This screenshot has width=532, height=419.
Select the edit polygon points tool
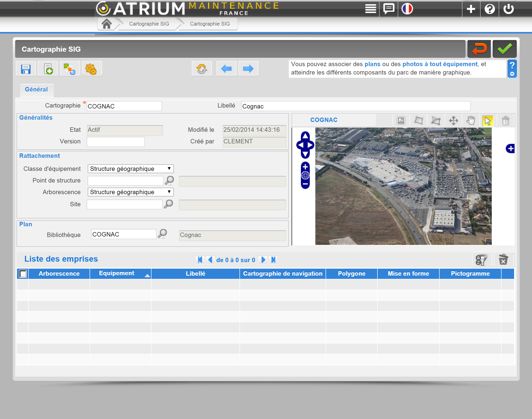click(x=436, y=120)
